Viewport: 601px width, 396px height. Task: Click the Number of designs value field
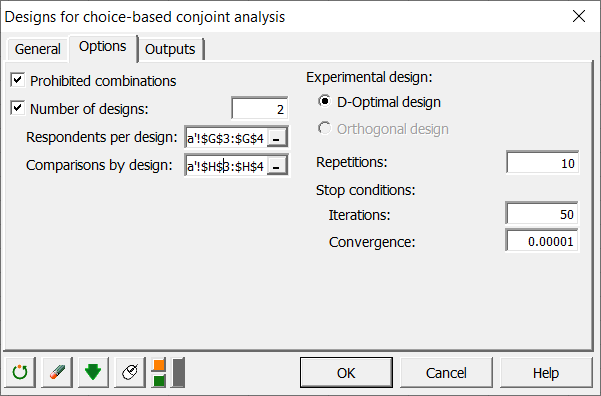pyautogui.click(x=259, y=109)
